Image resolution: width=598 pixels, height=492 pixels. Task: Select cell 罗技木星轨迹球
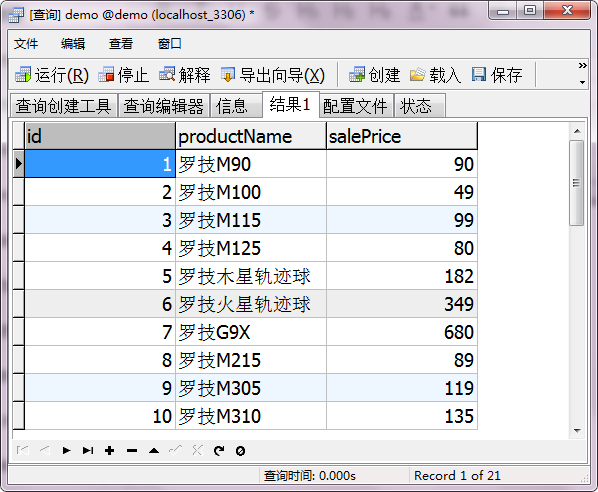pyautogui.click(x=251, y=276)
